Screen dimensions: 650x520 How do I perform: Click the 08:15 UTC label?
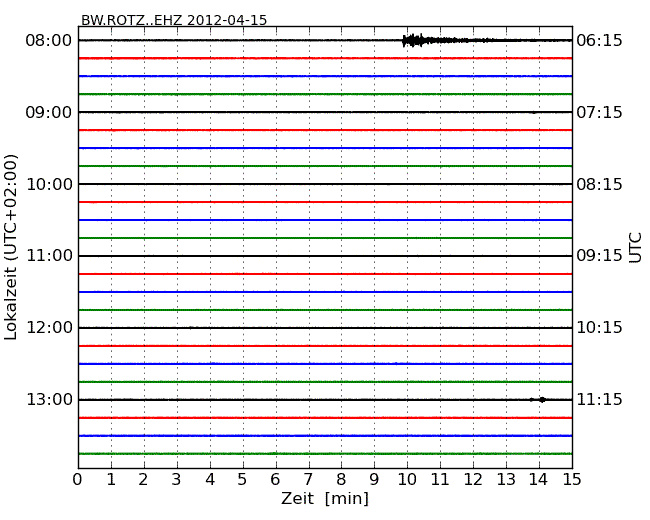(599, 184)
